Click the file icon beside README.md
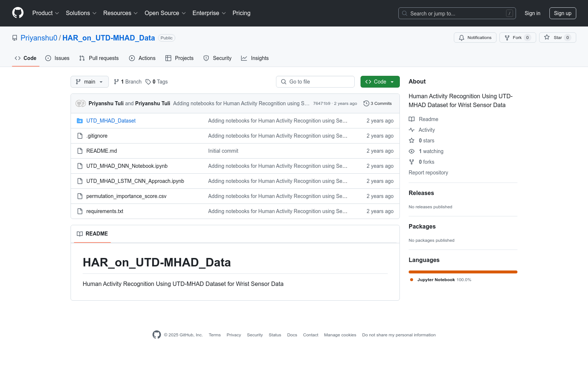 [80, 151]
